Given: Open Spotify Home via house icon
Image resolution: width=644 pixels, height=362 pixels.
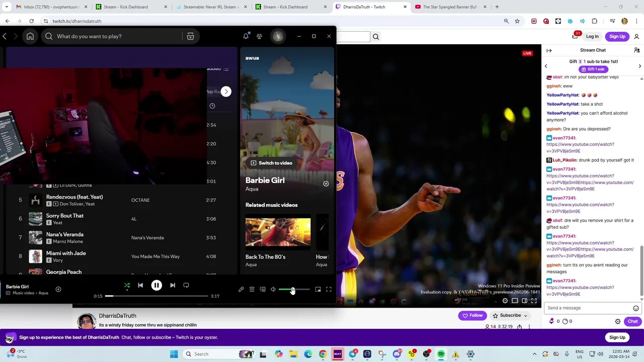Looking at the screenshot, I should [x=30, y=36].
